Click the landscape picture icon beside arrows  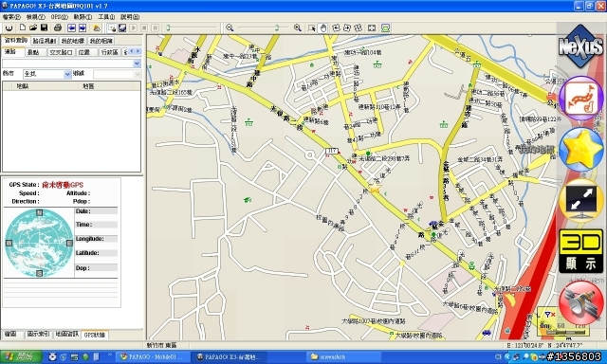point(97,27)
